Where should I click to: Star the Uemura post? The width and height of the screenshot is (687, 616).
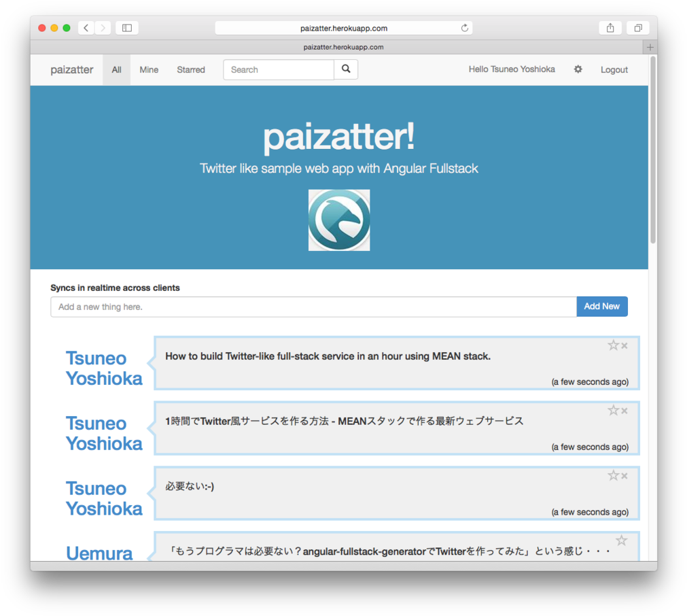coord(621,541)
